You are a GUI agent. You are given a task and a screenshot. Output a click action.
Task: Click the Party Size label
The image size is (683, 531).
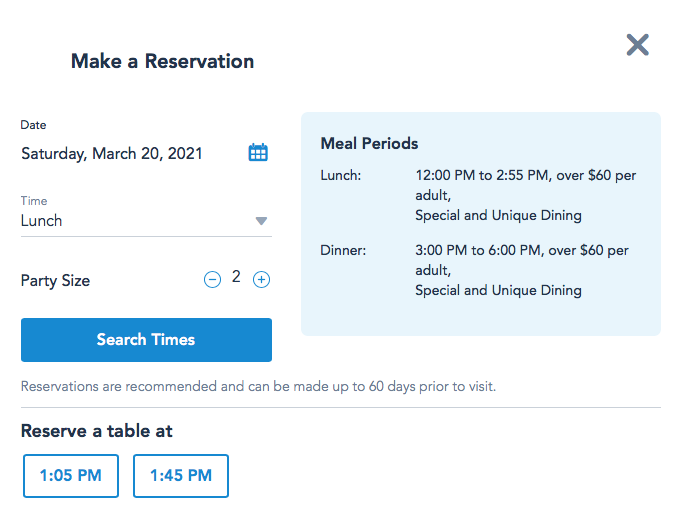pyautogui.click(x=55, y=281)
